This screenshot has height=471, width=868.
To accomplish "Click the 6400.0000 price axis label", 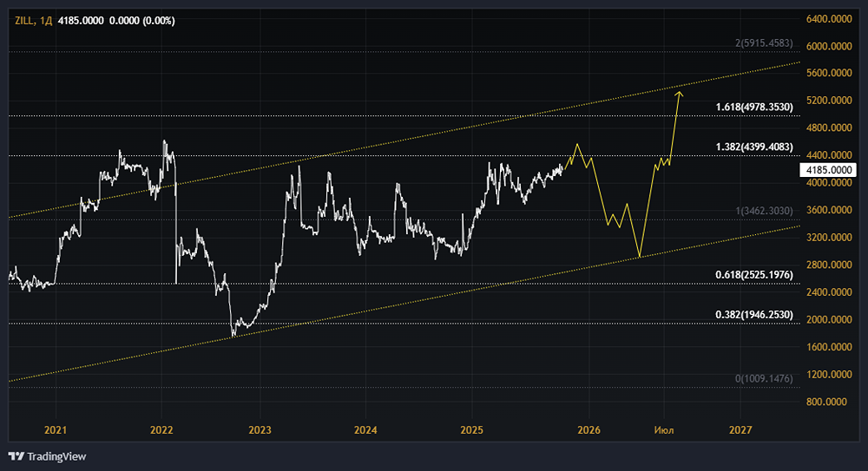I will tap(829, 19).
